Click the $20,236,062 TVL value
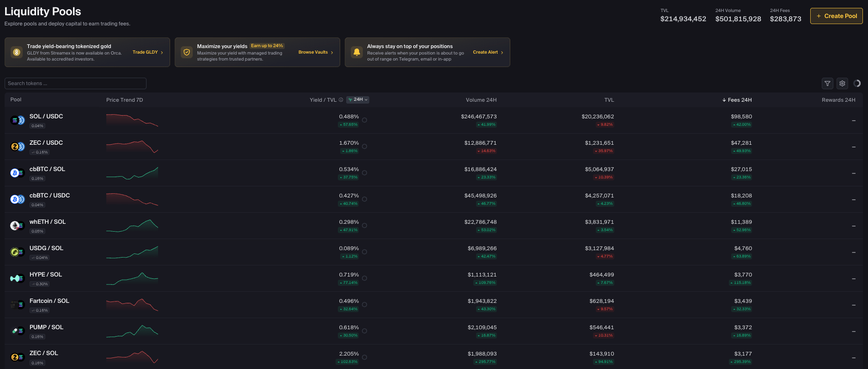The height and width of the screenshot is (369, 868). (598, 117)
